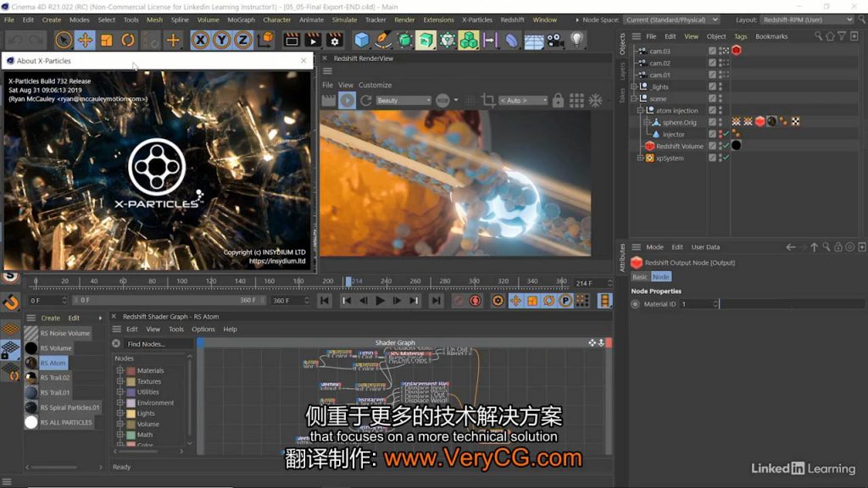
Task: Open Tags menu in Object Manager
Action: pos(740,36)
